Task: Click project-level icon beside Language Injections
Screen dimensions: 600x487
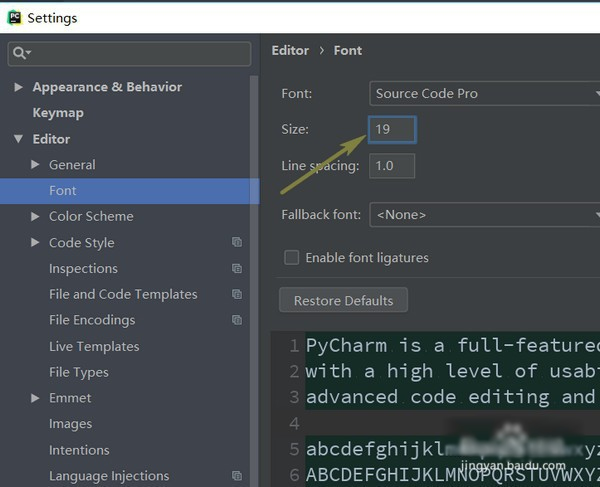Action: (x=237, y=476)
